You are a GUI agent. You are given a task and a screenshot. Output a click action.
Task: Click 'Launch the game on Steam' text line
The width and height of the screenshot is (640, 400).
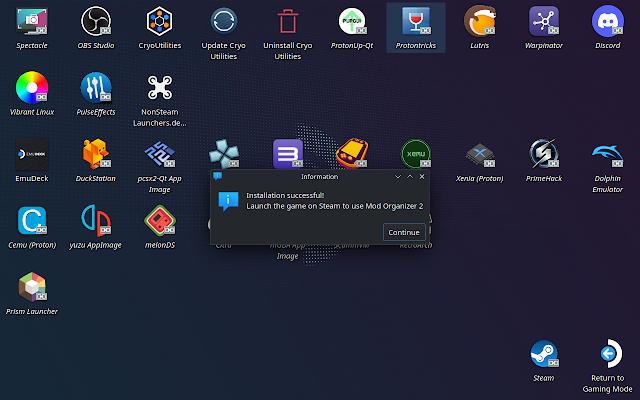[x=335, y=206]
